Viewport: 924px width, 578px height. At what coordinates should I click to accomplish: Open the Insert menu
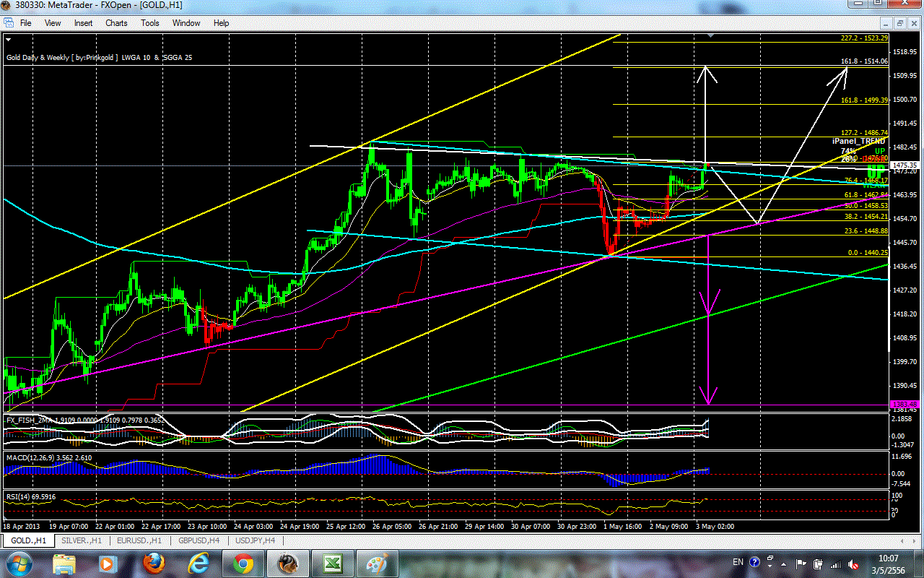pyautogui.click(x=83, y=23)
